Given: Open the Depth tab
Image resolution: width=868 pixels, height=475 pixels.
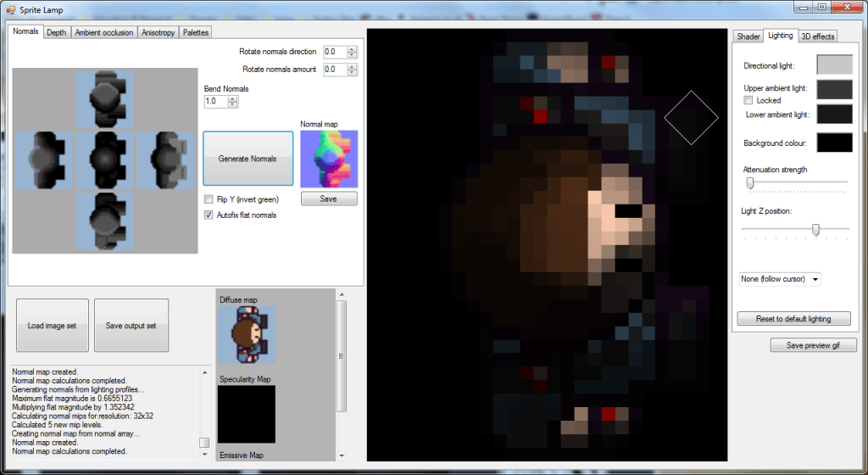Looking at the screenshot, I should click(57, 33).
